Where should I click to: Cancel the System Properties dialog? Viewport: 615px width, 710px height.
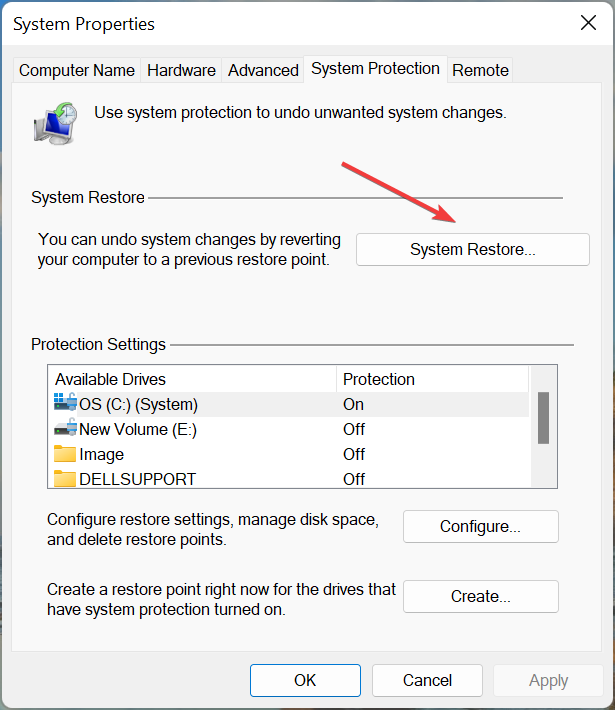(x=427, y=680)
